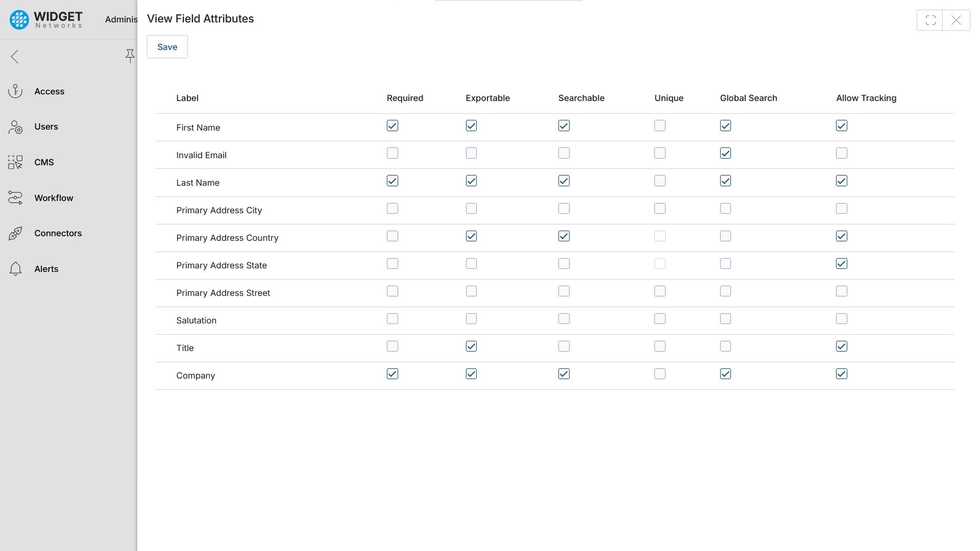Expand the panel to fullscreen
The image size is (980, 551).
click(x=930, y=20)
